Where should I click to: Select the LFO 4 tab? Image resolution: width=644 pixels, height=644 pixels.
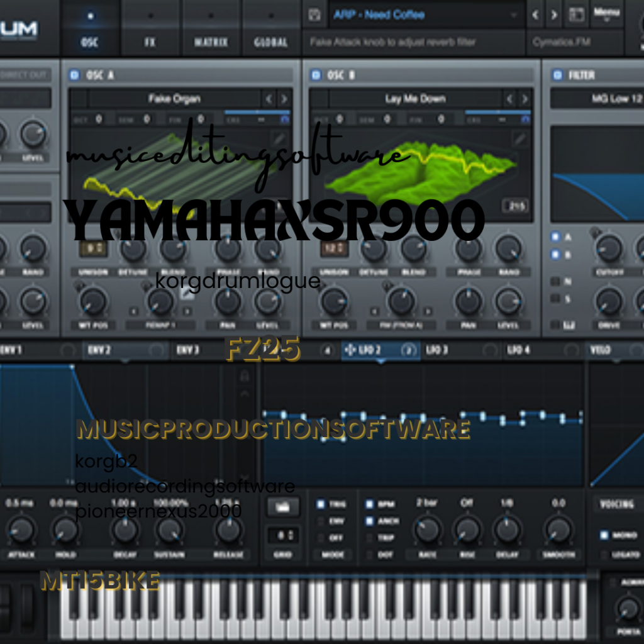542,350
